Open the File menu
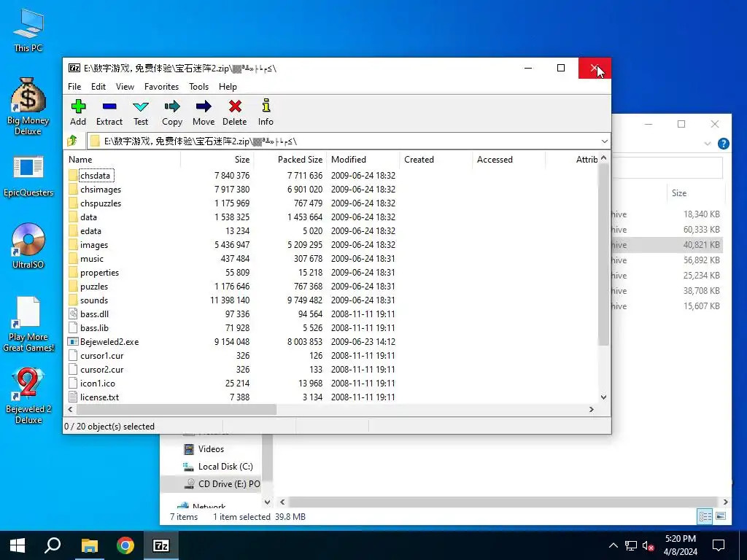 click(74, 87)
